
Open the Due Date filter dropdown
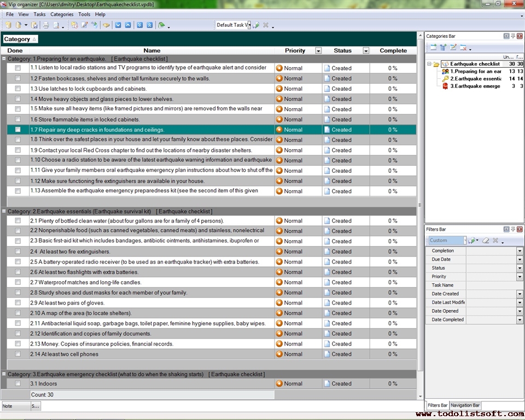coord(520,260)
